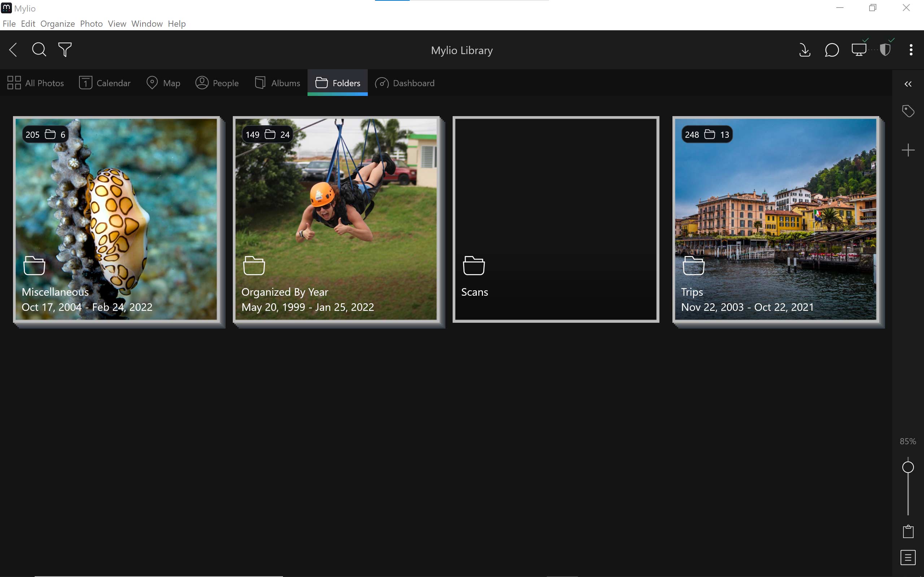Open the chat bubble icon
The width and height of the screenshot is (924, 577).
(832, 50)
